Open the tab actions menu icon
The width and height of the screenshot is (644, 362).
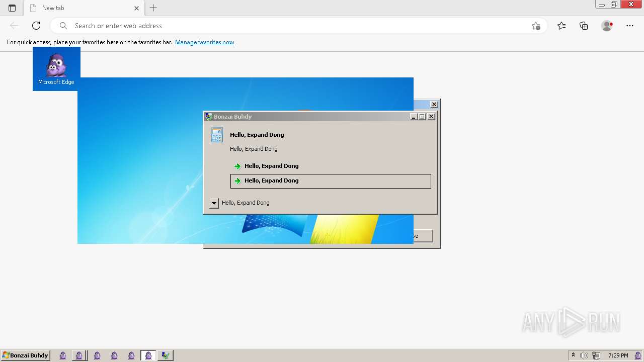(12, 8)
